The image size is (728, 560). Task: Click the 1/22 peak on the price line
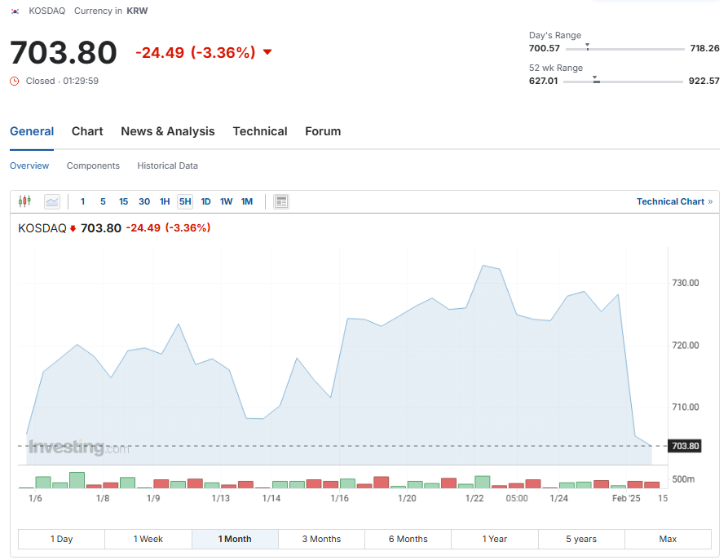click(483, 266)
